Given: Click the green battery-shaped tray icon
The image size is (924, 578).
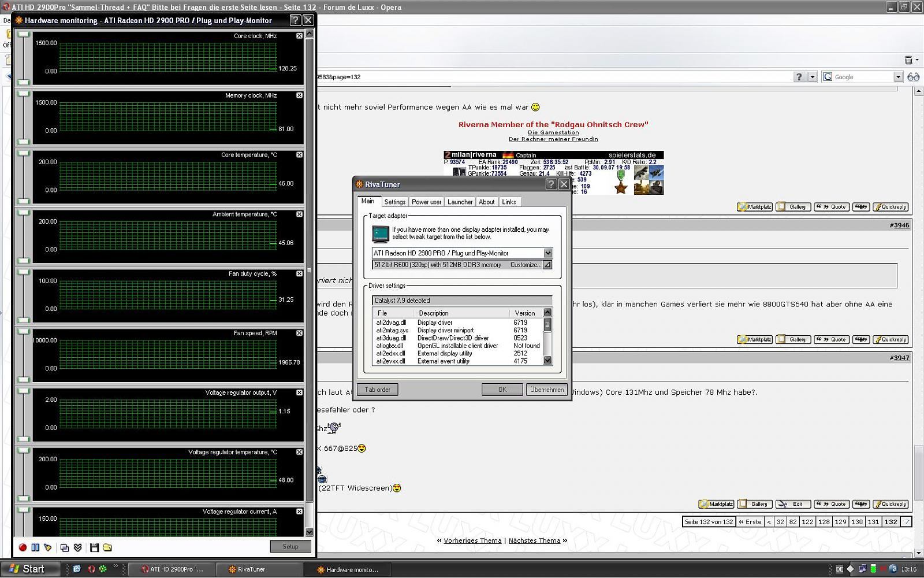Looking at the screenshot, I should [873, 569].
